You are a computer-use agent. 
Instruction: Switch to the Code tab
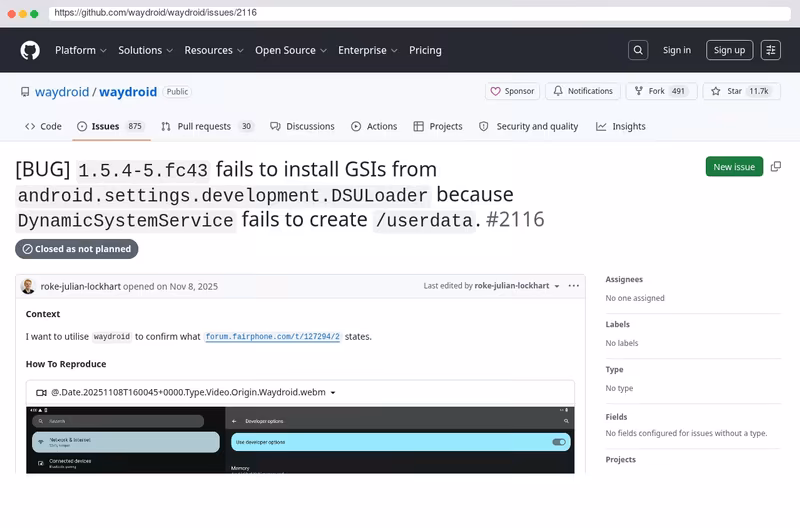click(43, 126)
